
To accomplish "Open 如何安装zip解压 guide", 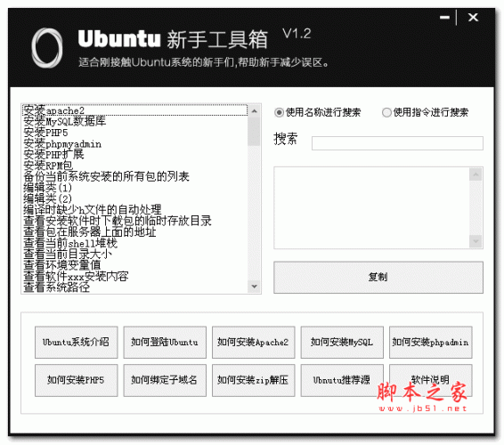I will 253,380.
